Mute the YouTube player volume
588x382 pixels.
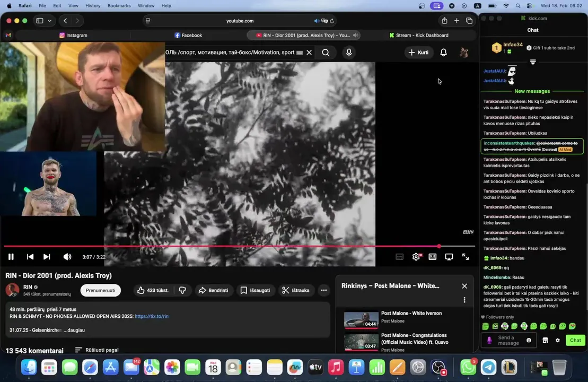(x=67, y=257)
